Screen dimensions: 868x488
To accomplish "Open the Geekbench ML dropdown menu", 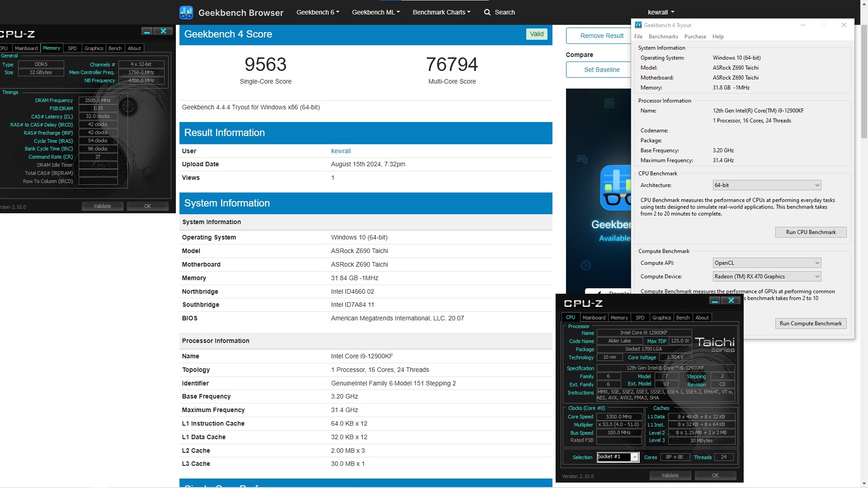I will (376, 12).
